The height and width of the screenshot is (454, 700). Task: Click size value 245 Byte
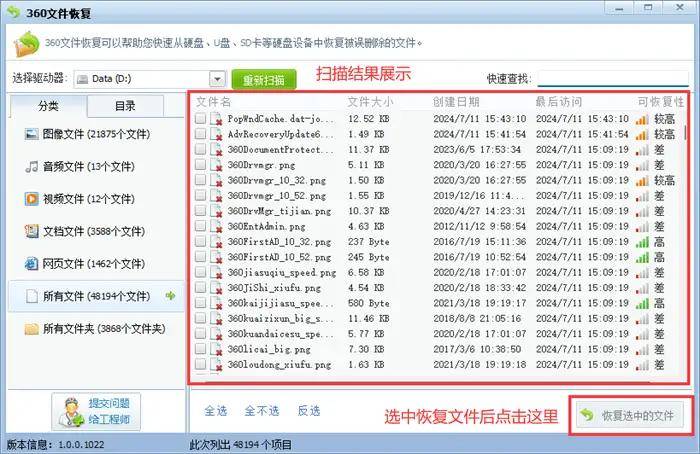369,258
